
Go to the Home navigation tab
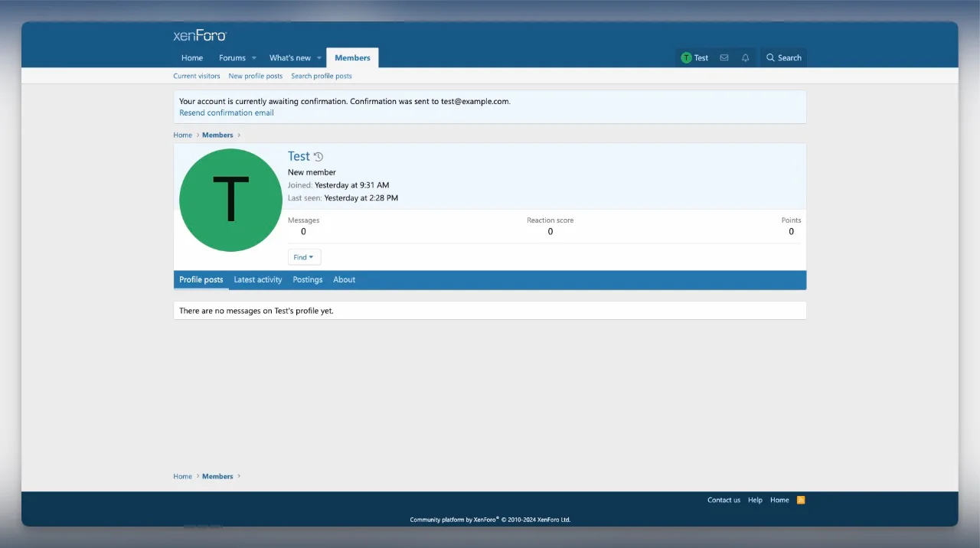click(192, 58)
